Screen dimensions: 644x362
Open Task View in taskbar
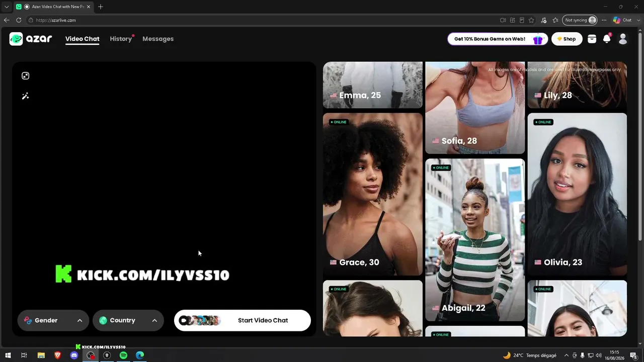tap(24, 355)
